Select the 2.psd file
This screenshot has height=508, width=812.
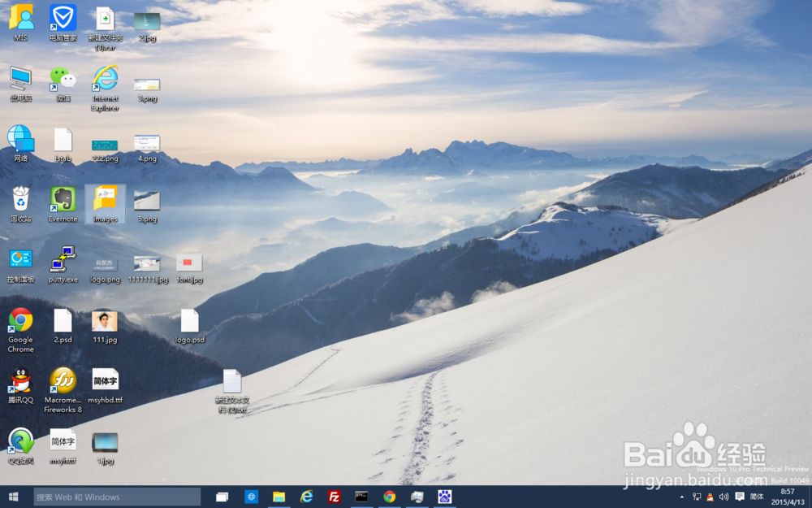point(63,326)
